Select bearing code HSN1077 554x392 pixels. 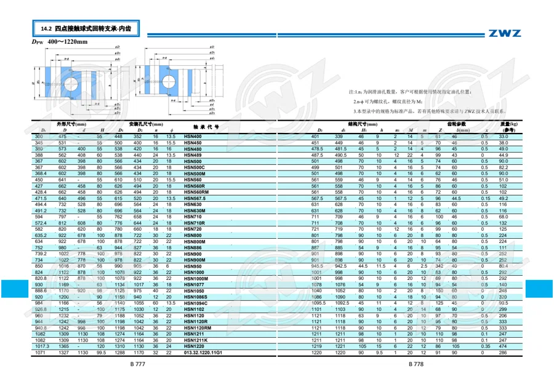194,285
